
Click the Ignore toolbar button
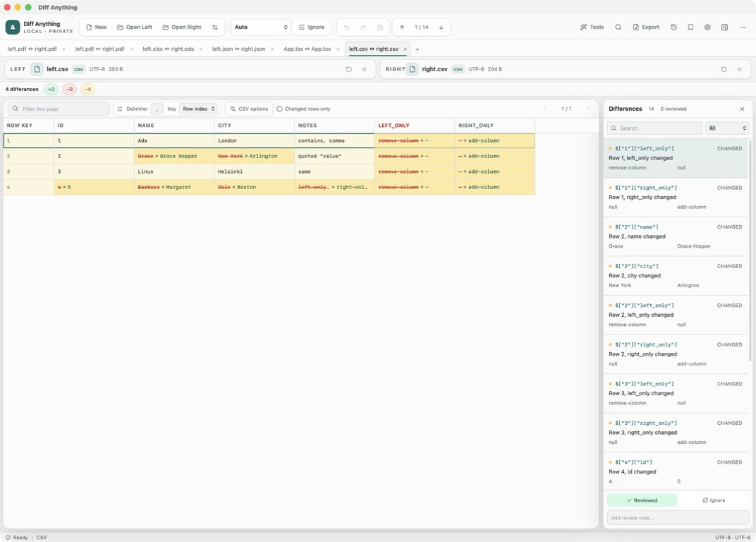[x=312, y=27]
